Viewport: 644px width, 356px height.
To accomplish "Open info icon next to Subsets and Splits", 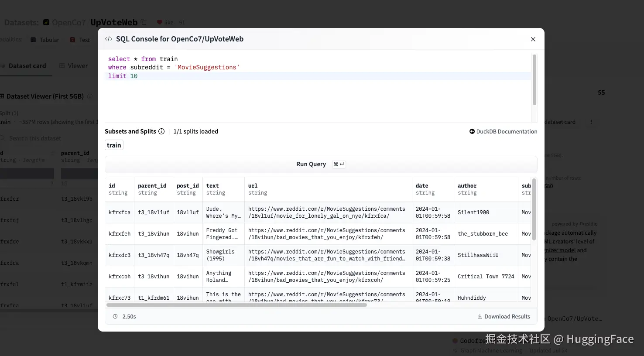I will click(x=161, y=131).
